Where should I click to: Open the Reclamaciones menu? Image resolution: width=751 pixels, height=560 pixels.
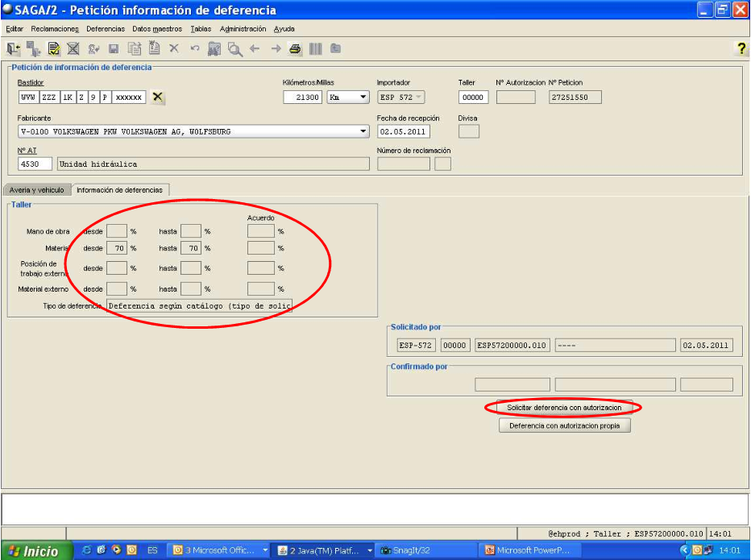tap(55, 29)
